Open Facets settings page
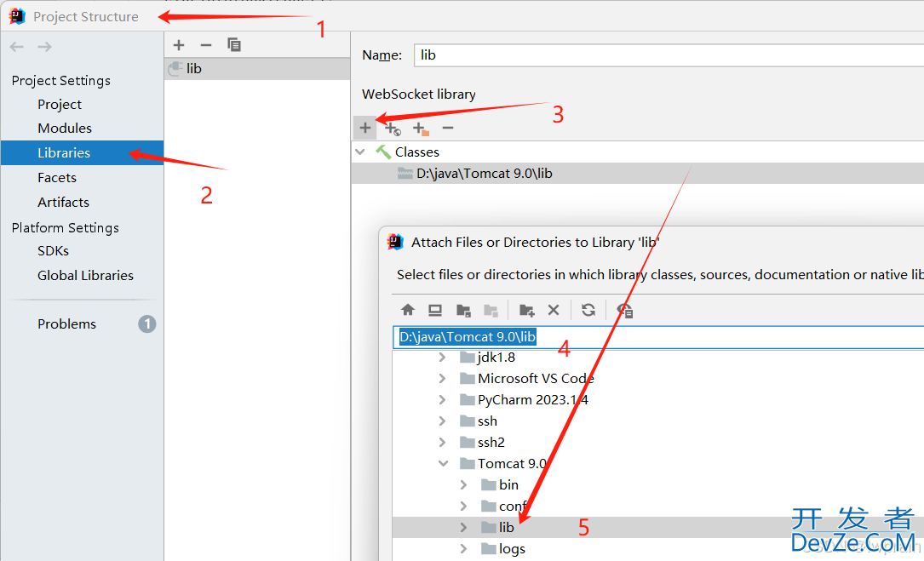The width and height of the screenshot is (924, 561). tap(57, 177)
